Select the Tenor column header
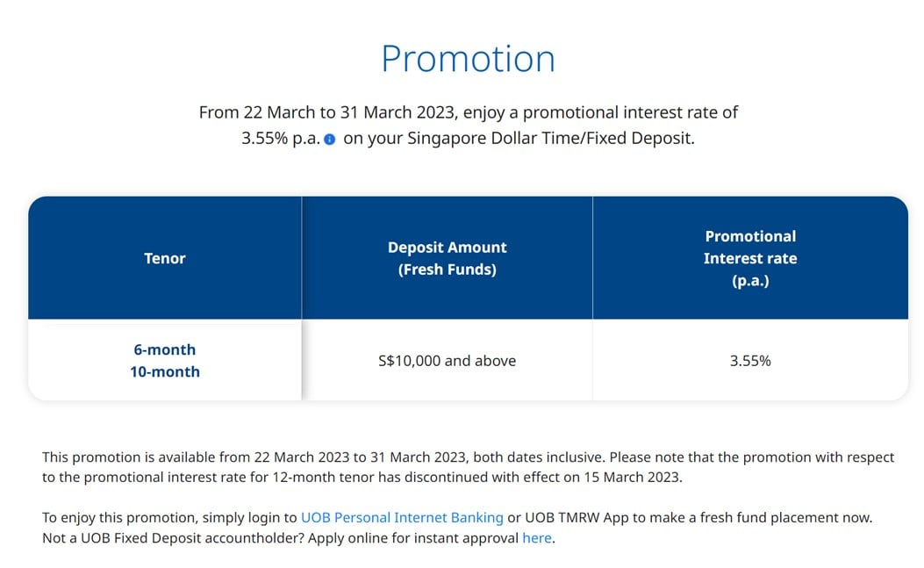The height and width of the screenshot is (568, 924). [164, 258]
